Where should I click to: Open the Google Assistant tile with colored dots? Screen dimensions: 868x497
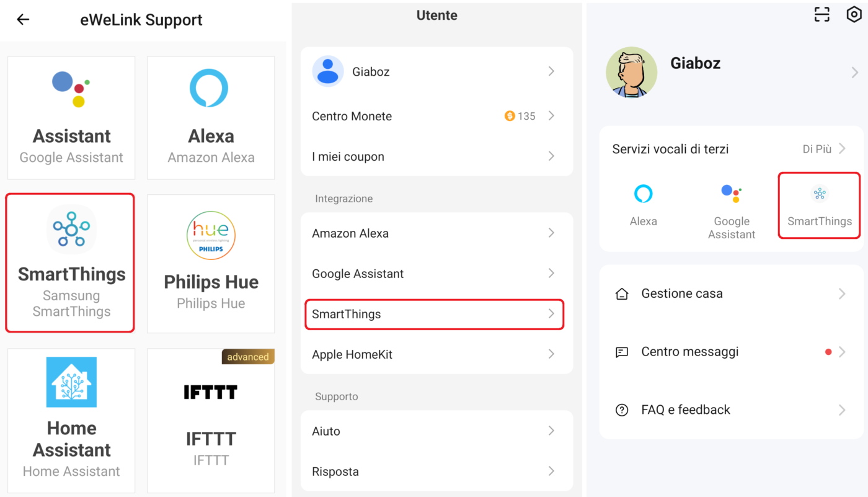click(x=71, y=118)
